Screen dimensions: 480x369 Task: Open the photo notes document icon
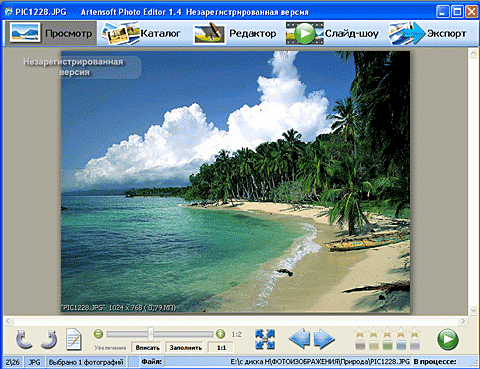73,340
